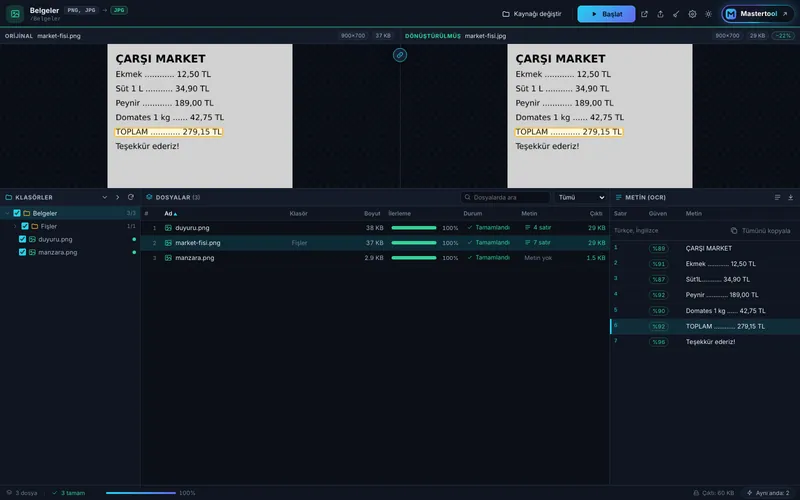Expand the Fişler tree node
Screen dimensions: 800x500
point(15,226)
